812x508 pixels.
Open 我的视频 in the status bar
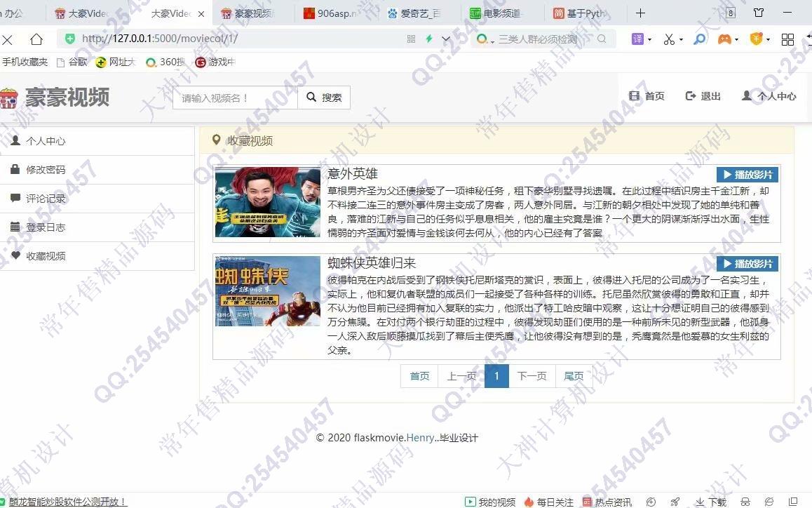[x=490, y=502]
